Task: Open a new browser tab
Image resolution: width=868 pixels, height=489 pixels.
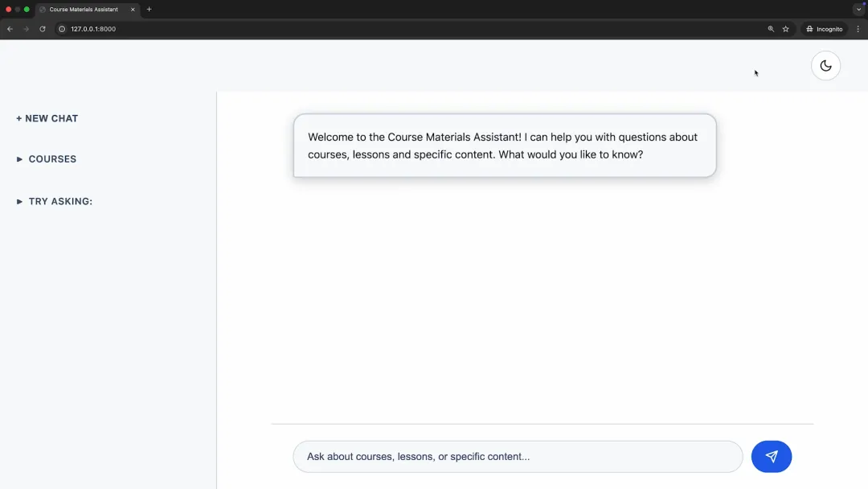Action: (149, 10)
